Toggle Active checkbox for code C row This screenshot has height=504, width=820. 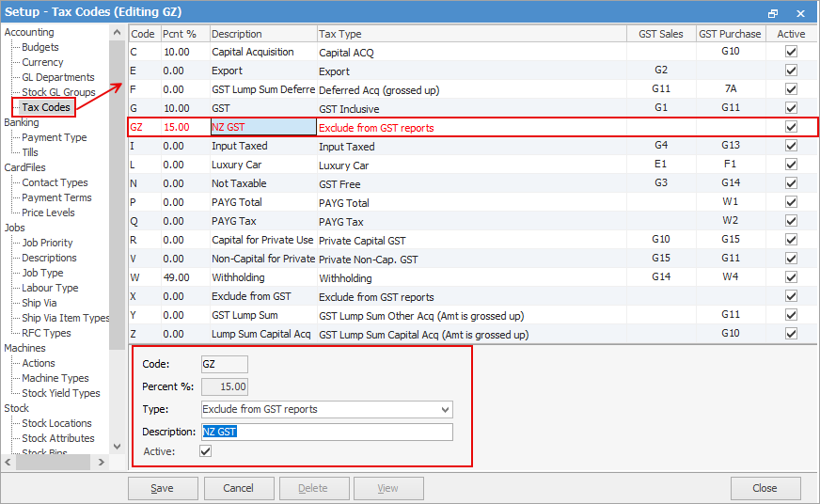pyautogui.click(x=791, y=52)
